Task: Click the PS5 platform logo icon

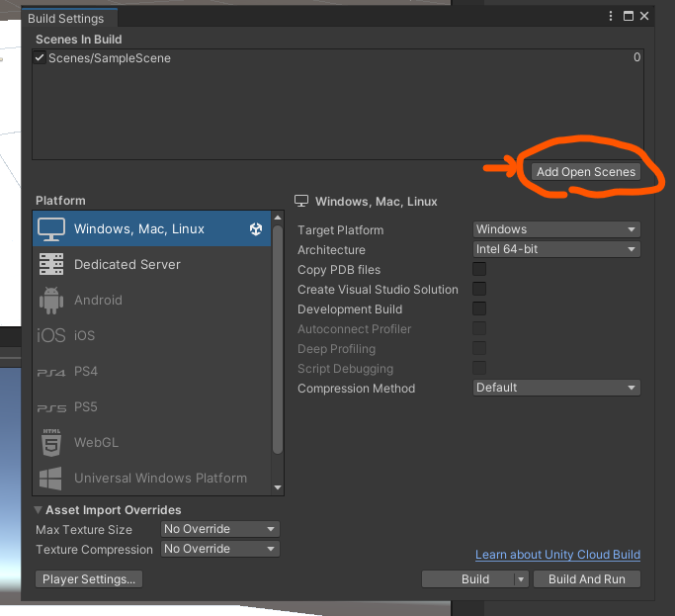Action: [x=51, y=408]
